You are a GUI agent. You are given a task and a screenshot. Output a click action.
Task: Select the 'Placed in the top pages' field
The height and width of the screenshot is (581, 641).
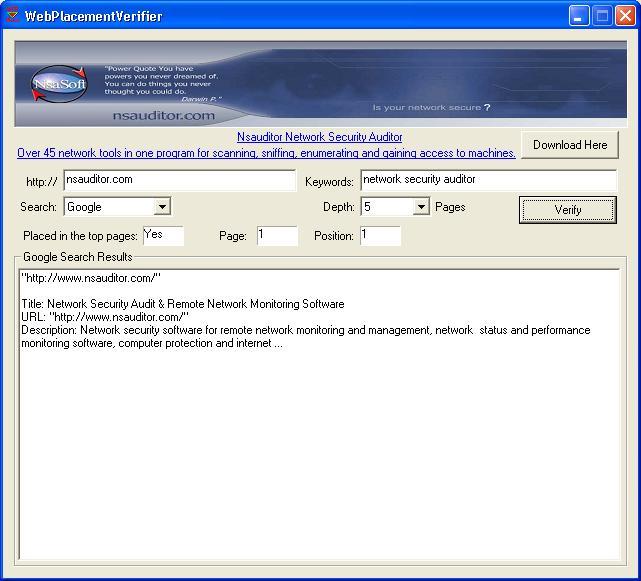(x=162, y=235)
